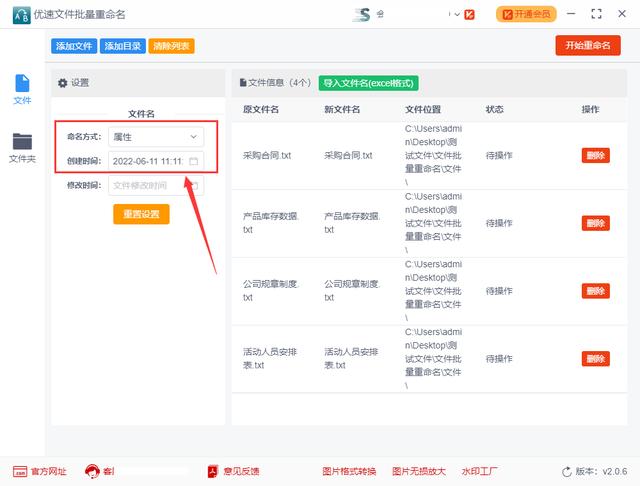Open the 命名方式 dropdown showing 属性
Viewport: 640px width, 486px height.
[156, 137]
